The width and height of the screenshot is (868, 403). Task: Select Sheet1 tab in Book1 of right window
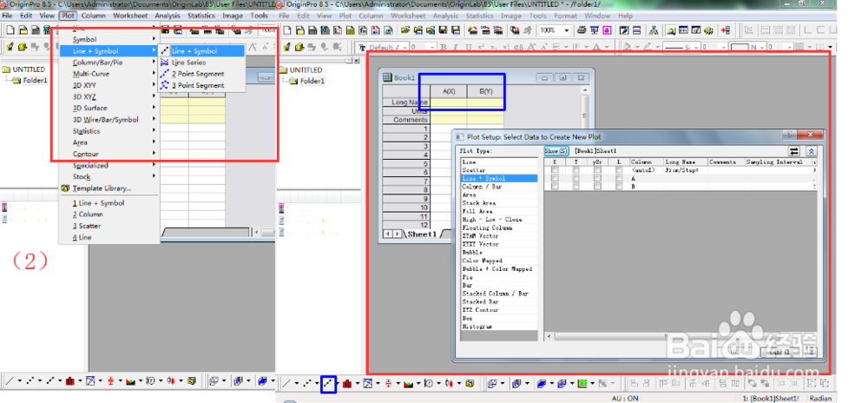pos(423,235)
